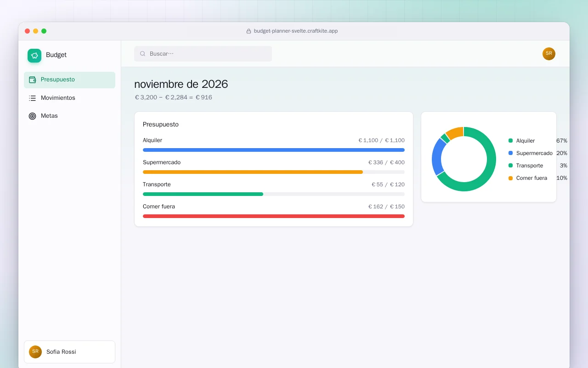Click the Supermercado label in the budget list
The image size is (588, 368).
click(162, 162)
